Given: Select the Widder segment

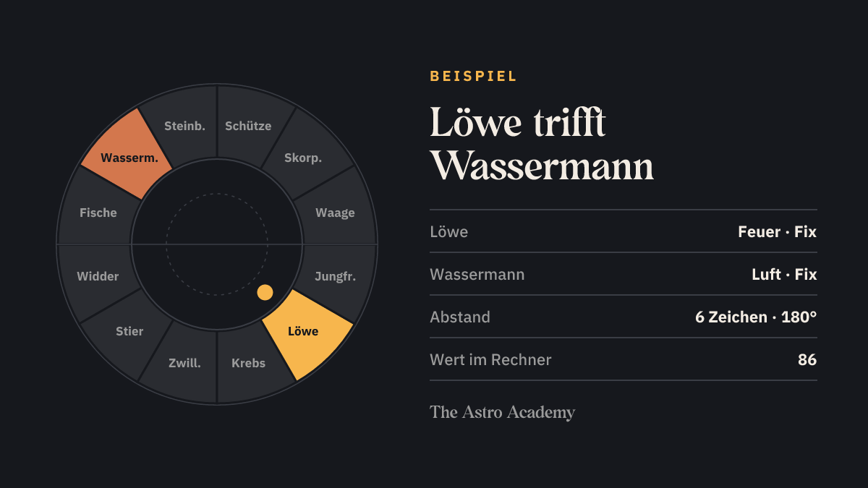Looking at the screenshot, I should (97, 277).
